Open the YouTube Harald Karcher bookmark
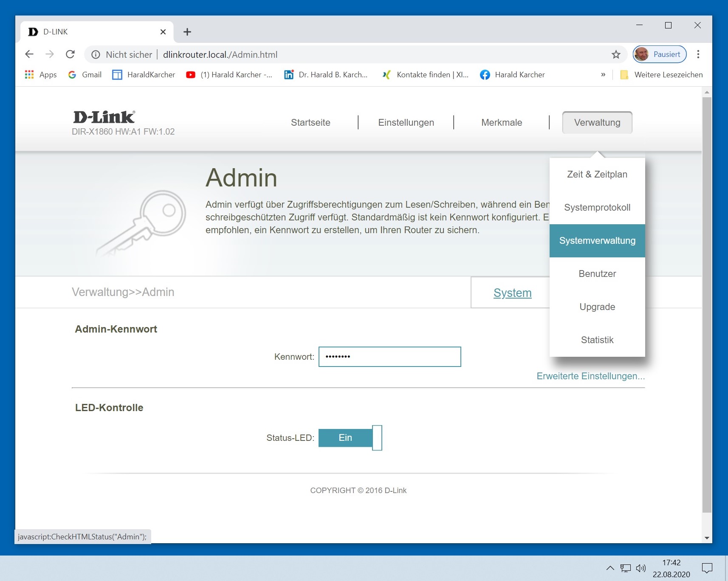The height and width of the screenshot is (581, 728). (229, 75)
